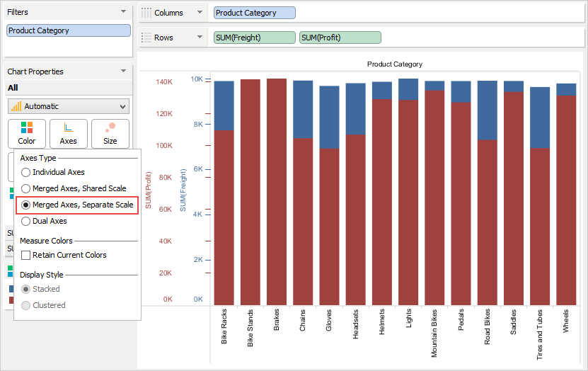Select Individual Axes radio option
This screenshot has width=588, height=371.
point(25,172)
